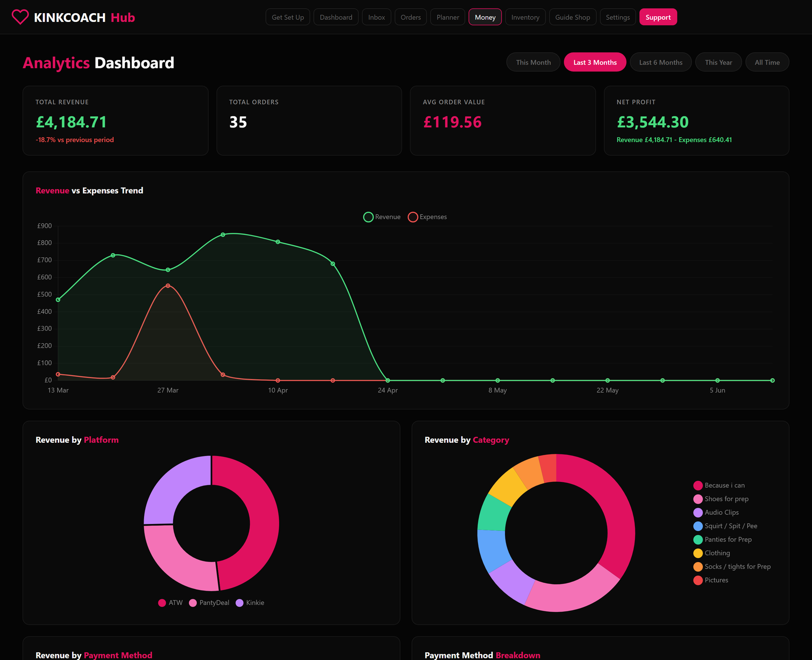Filter analytics to This Year

click(719, 62)
